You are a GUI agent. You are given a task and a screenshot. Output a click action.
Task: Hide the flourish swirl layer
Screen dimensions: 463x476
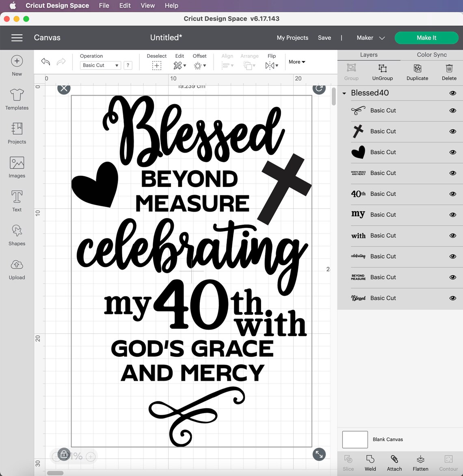tap(452, 110)
